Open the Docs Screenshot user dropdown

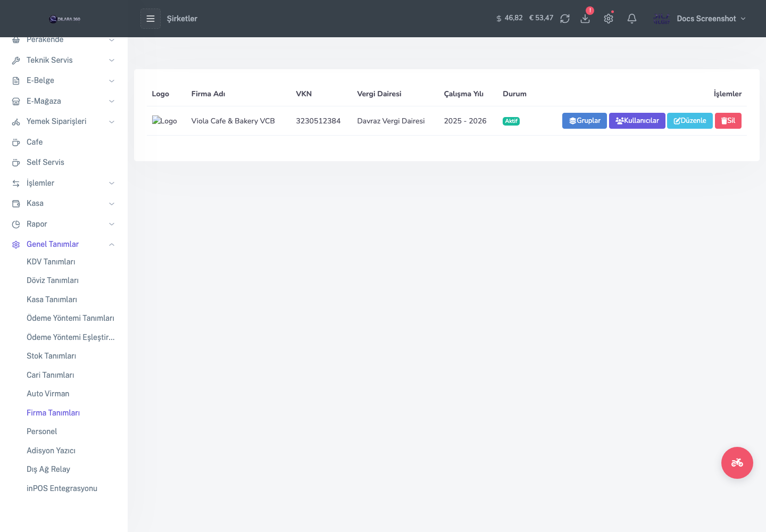(700, 19)
